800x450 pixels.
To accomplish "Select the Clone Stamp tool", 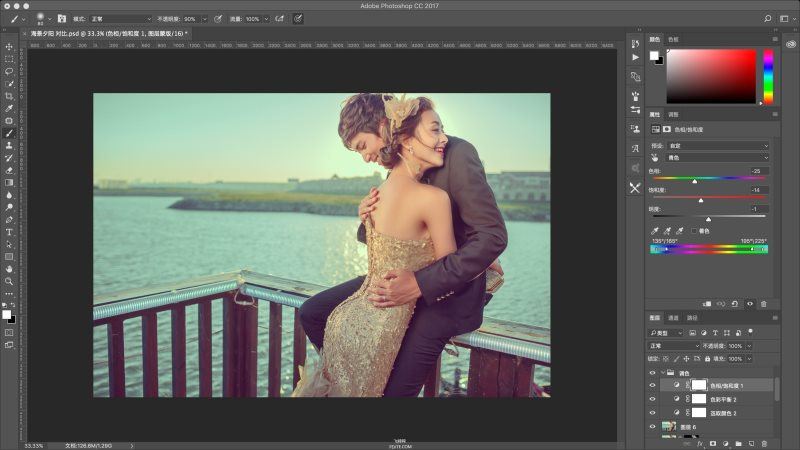I will click(x=9, y=145).
